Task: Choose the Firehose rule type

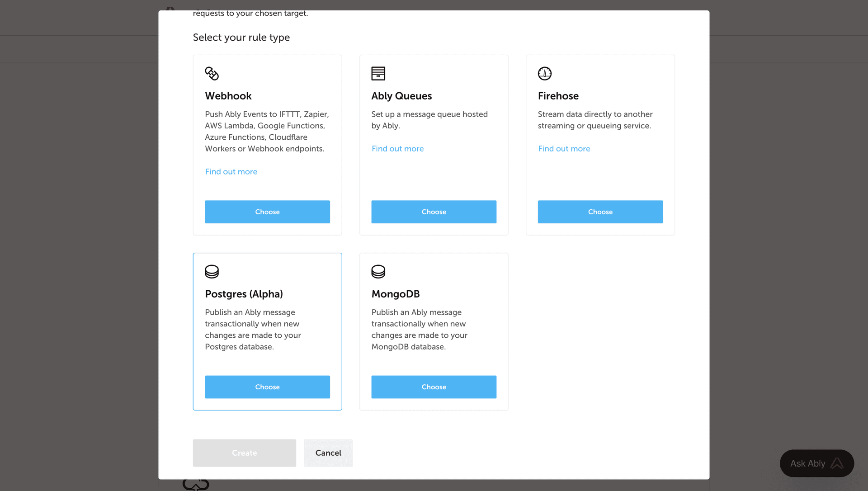Action: point(600,212)
